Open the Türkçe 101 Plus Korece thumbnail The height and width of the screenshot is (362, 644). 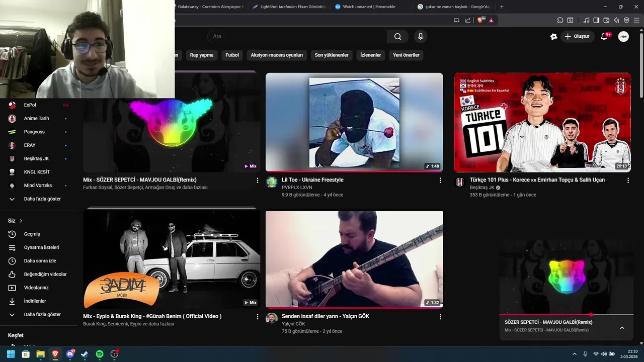(x=542, y=122)
